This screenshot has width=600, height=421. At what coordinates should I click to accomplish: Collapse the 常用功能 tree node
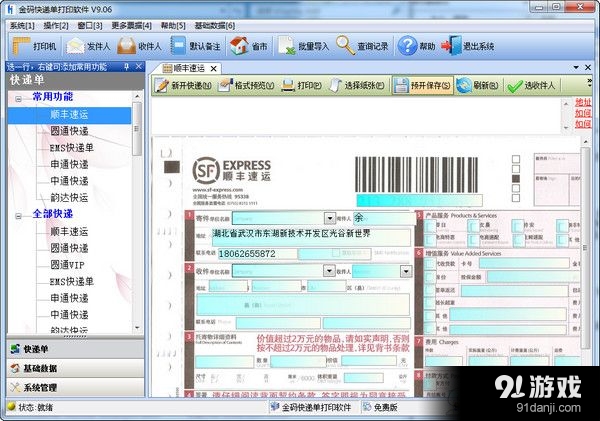pyautogui.click(x=18, y=99)
